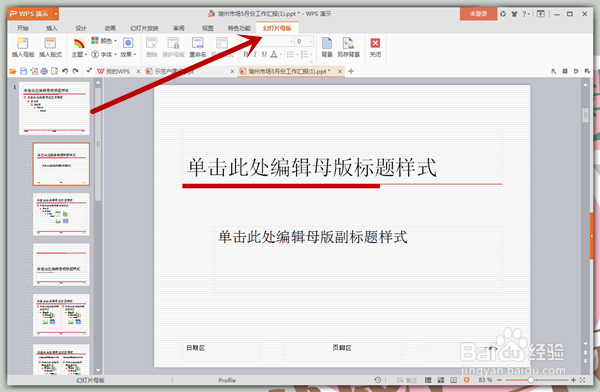Switch to the 审阅 (Review) tab
This screenshot has width=600, height=392.
tap(179, 28)
